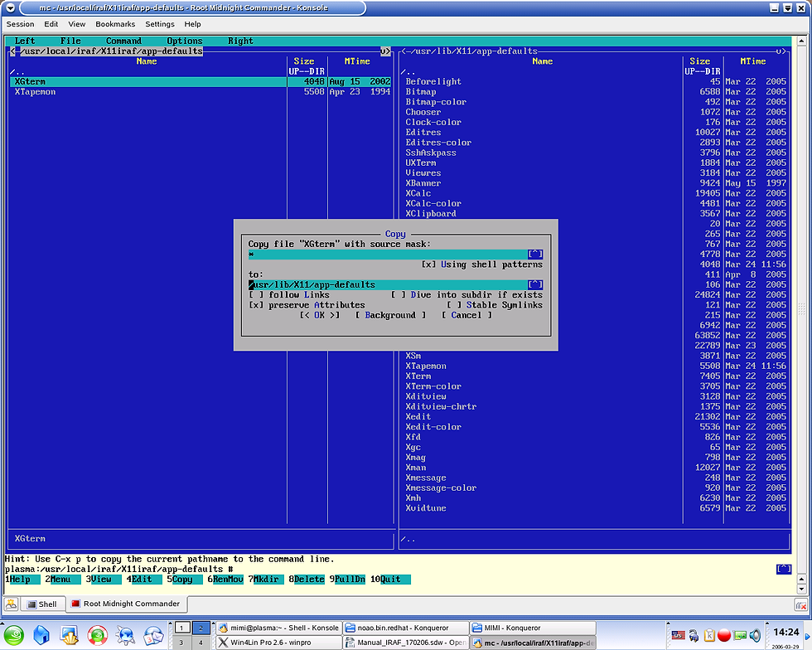
Task: Open the View menu
Action: pyautogui.click(x=76, y=24)
